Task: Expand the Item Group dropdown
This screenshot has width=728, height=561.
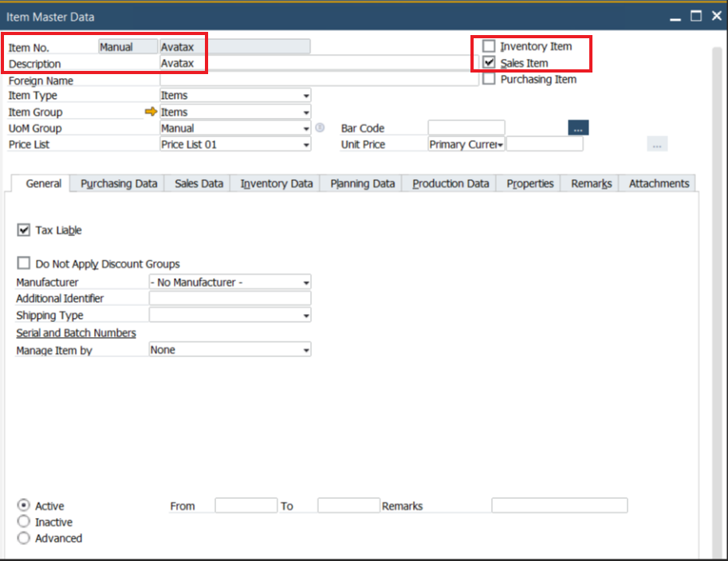Action: (235, 112)
